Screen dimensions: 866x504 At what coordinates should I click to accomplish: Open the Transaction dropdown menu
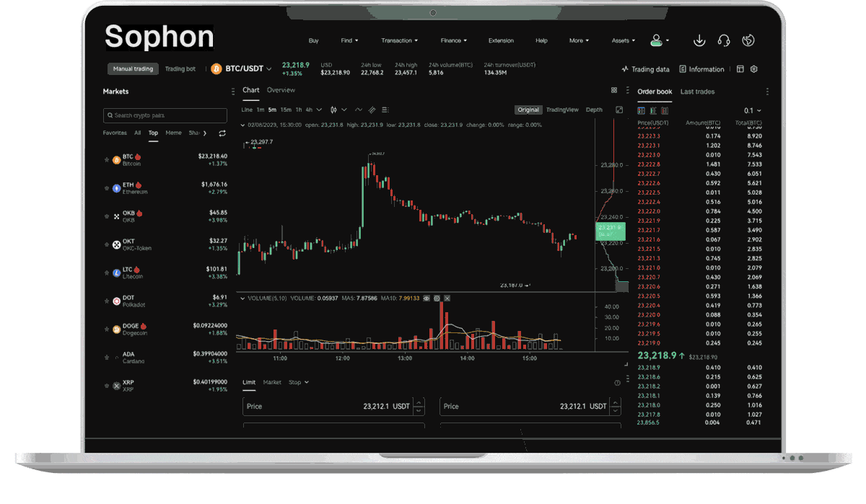coord(400,40)
